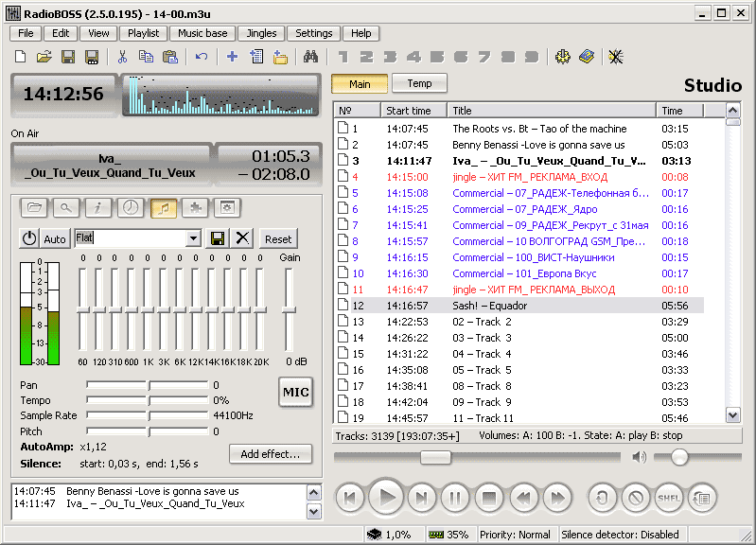The height and width of the screenshot is (545, 756).
Task: Open the scheduler clock panel icon
Action: pos(131,207)
